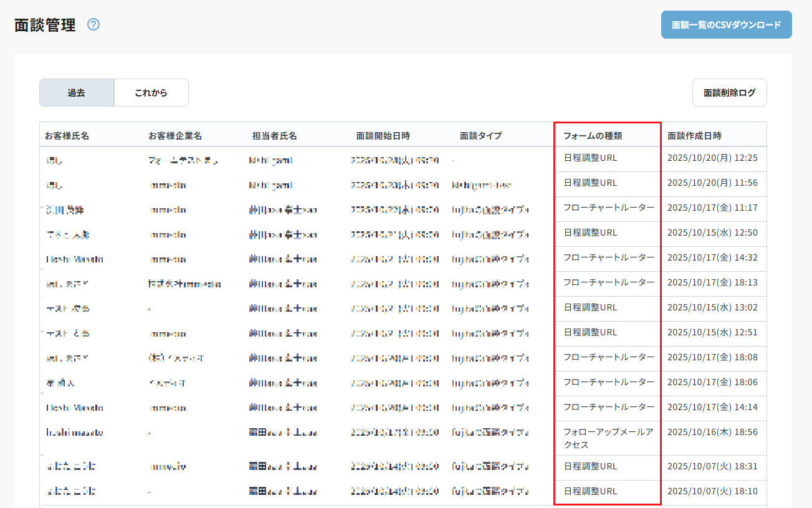Click the 担当者氏名 column header
812x508 pixels.
275,135
